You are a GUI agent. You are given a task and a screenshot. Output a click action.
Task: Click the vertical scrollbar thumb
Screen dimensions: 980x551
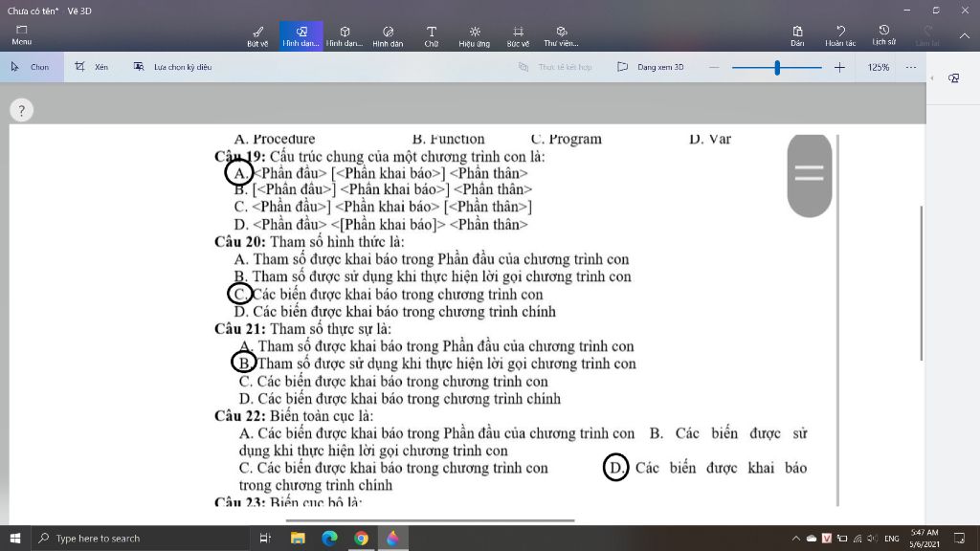pyautogui.click(x=922, y=282)
